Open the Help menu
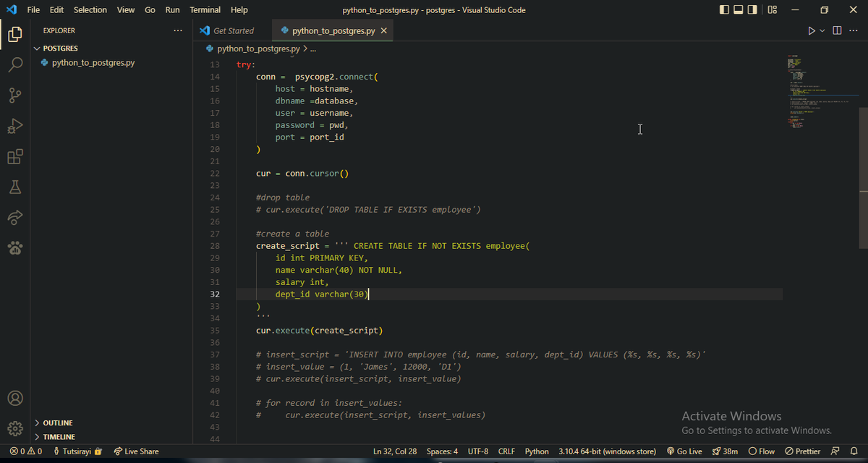 pos(239,9)
